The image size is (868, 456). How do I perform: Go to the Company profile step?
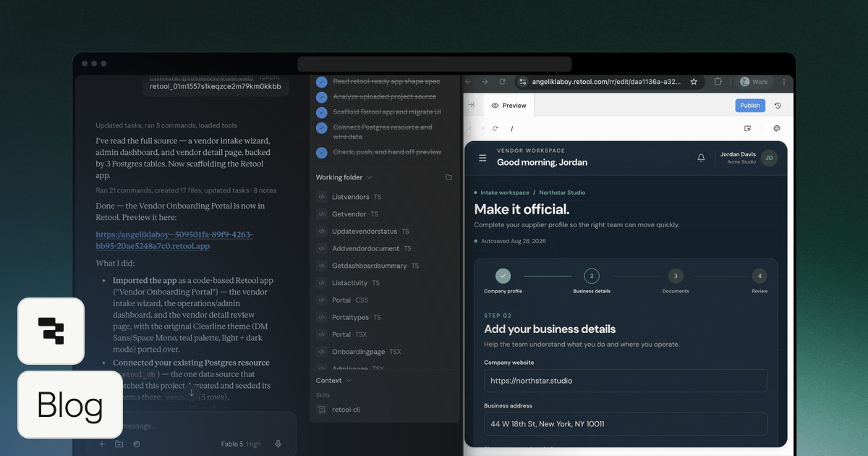(x=503, y=281)
